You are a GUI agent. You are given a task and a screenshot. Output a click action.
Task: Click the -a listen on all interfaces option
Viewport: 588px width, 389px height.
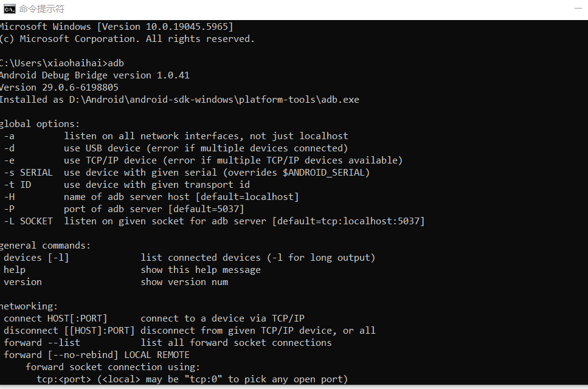click(176, 136)
